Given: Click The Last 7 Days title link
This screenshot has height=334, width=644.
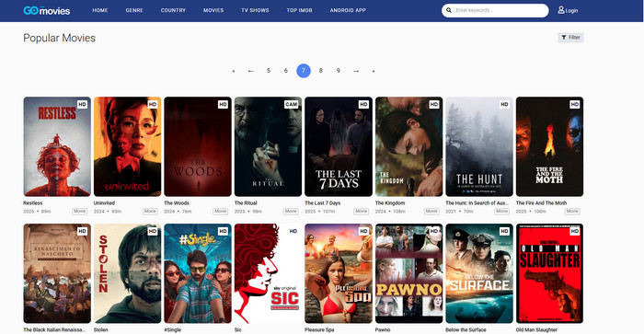Looking at the screenshot, I should [322, 203].
